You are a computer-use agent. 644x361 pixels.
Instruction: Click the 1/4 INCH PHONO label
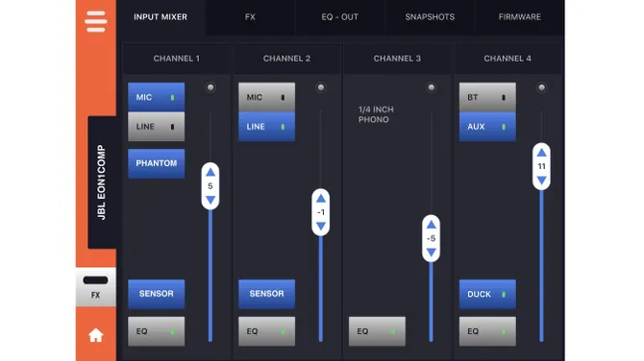pos(376,114)
